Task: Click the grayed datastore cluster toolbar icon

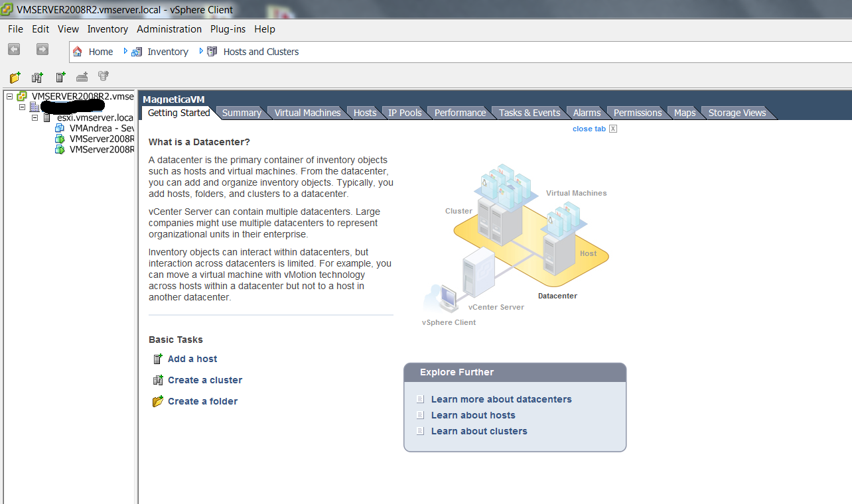Action: [x=104, y=77]
